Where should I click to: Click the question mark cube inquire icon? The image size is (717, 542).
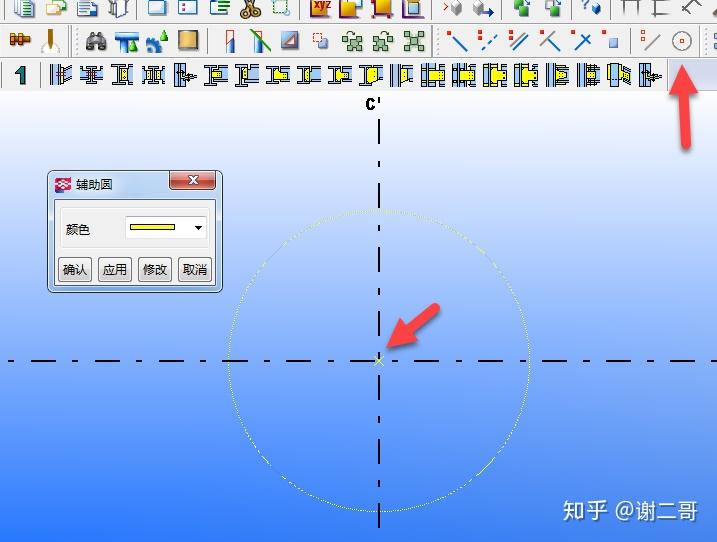click(590, 7)
